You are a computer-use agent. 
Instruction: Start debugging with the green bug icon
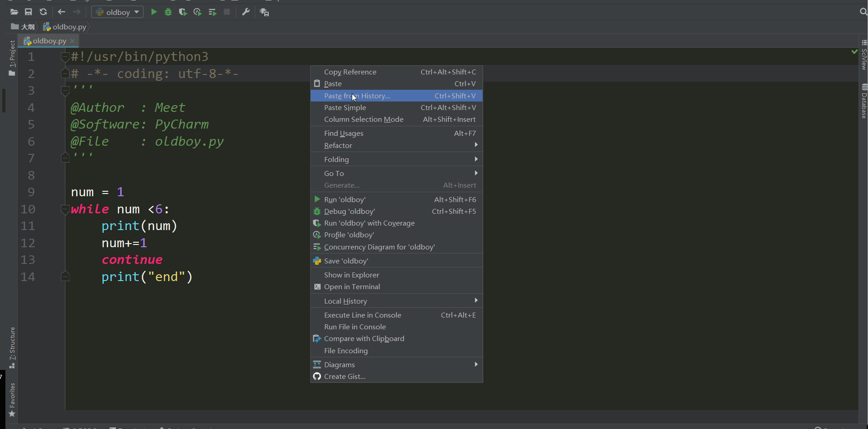click(x=168, y=12)
